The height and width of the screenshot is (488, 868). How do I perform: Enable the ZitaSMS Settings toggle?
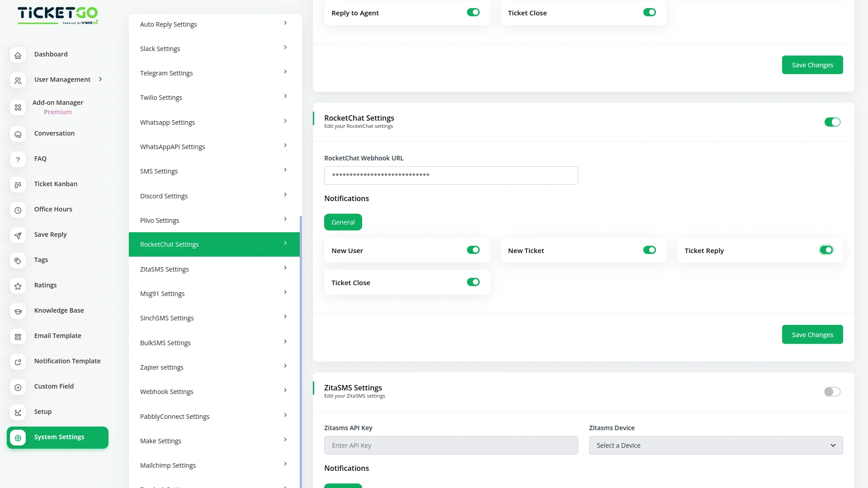(832, 392)
